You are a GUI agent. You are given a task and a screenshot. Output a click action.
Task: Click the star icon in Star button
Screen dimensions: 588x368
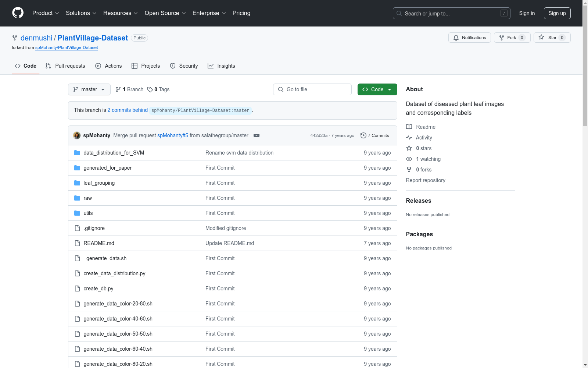click(541, 37)
